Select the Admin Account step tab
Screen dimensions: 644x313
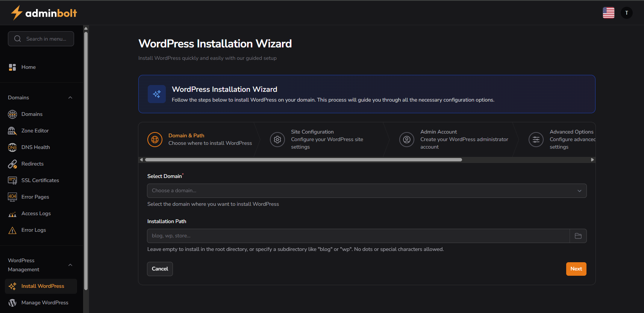[x=454, y=140]
